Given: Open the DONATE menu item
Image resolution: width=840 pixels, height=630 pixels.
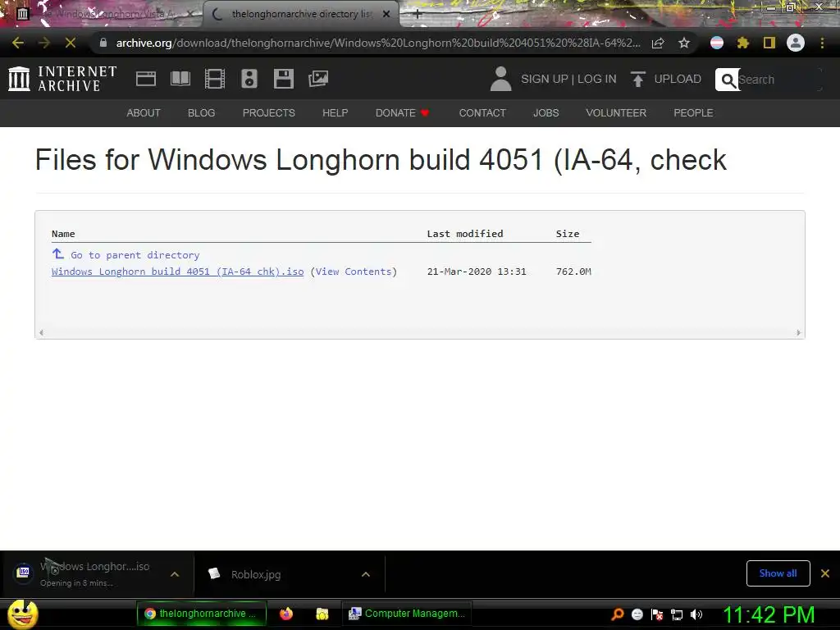Looking at the screenshot, I should (x=402, y=113).
